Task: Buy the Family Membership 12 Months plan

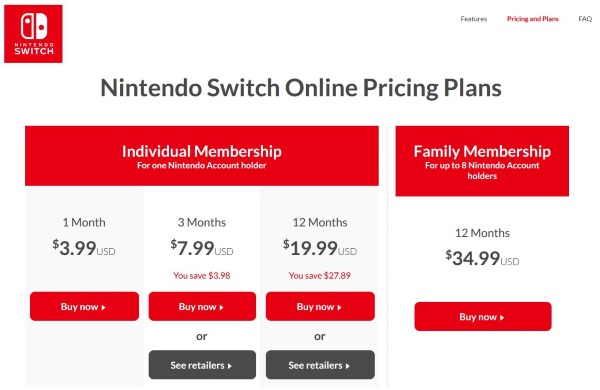Action: pyautogui.click(x=483, y=317)
